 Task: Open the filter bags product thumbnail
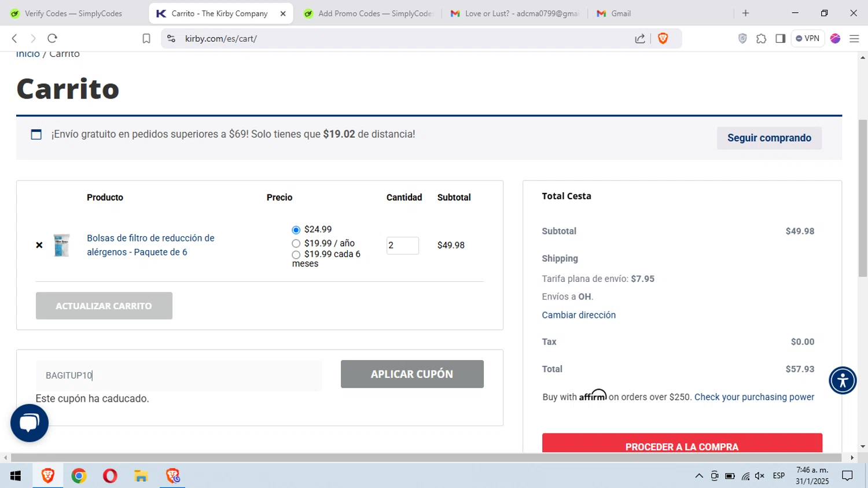click(x=61, y=245)
